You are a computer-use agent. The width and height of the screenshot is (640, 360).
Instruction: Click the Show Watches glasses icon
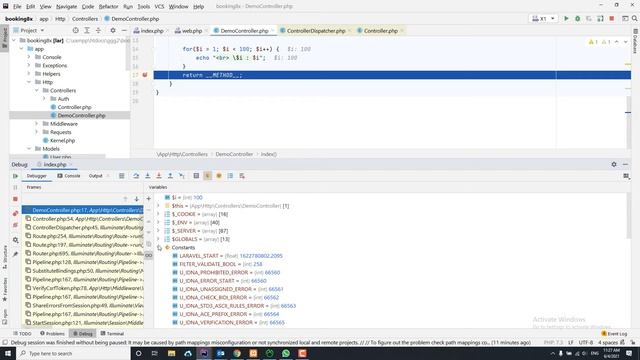pos(149,256)
